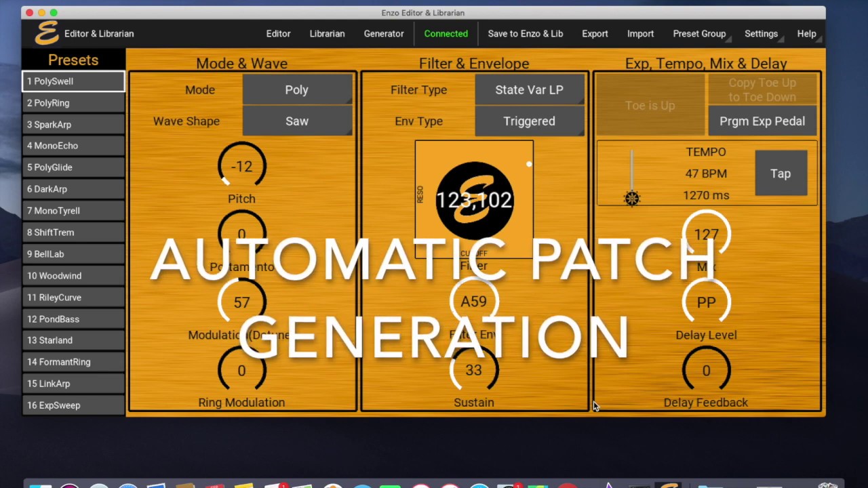Select preset 7 MonoTyrell

point(73,211)
